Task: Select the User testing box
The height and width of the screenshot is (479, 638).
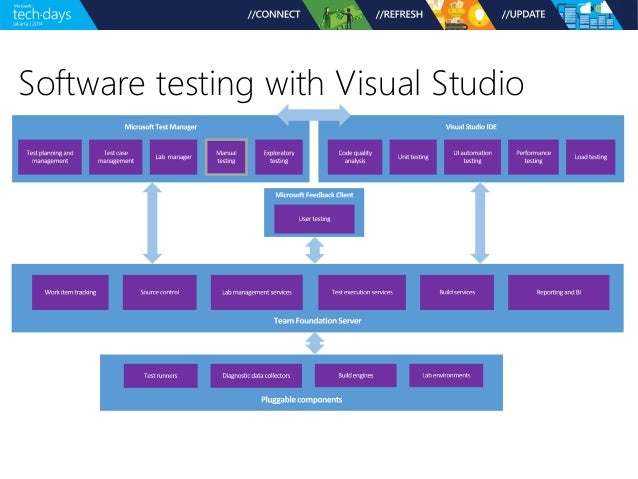Action: coord(315,219)
